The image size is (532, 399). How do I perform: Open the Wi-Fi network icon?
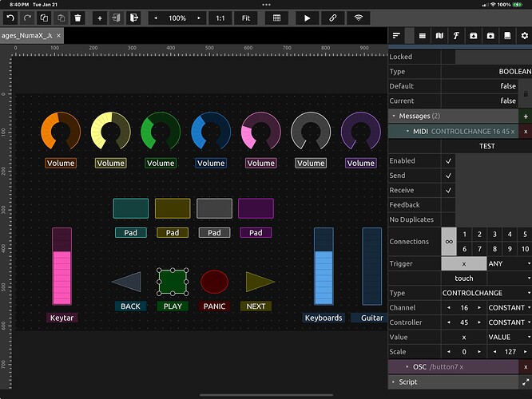click(359, 18)
